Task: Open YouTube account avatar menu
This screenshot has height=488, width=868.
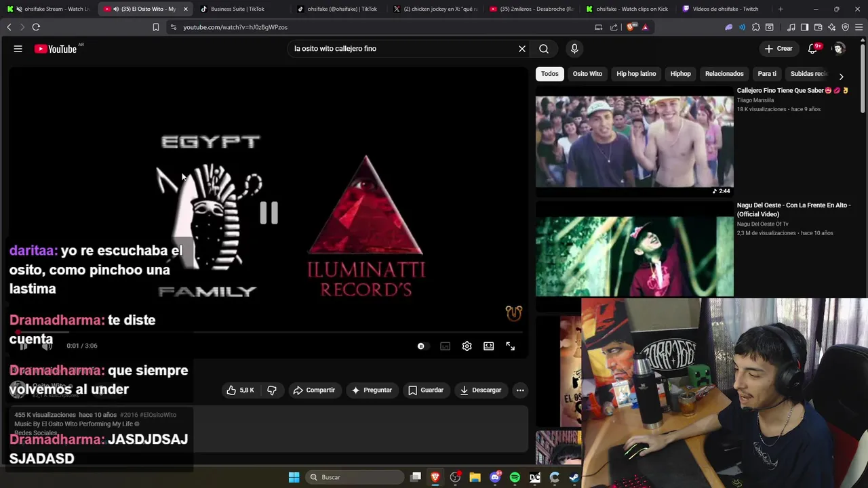Action: pos(838,49)
